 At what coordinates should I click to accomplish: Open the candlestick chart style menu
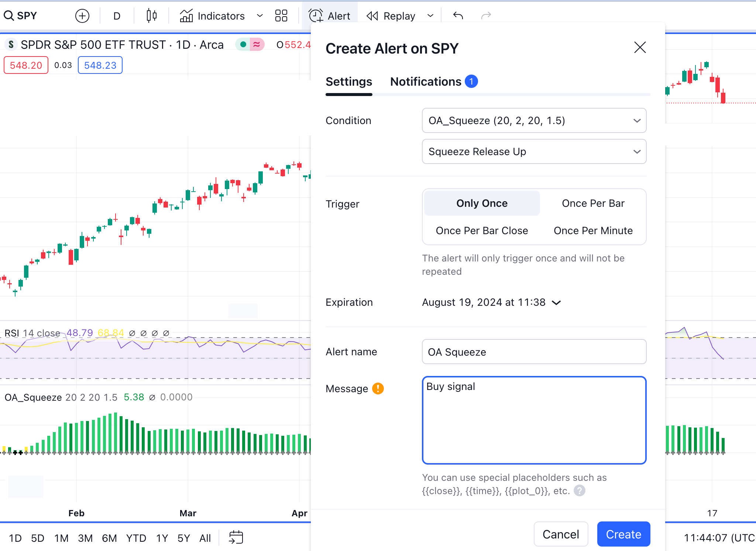tap(151, 16)
